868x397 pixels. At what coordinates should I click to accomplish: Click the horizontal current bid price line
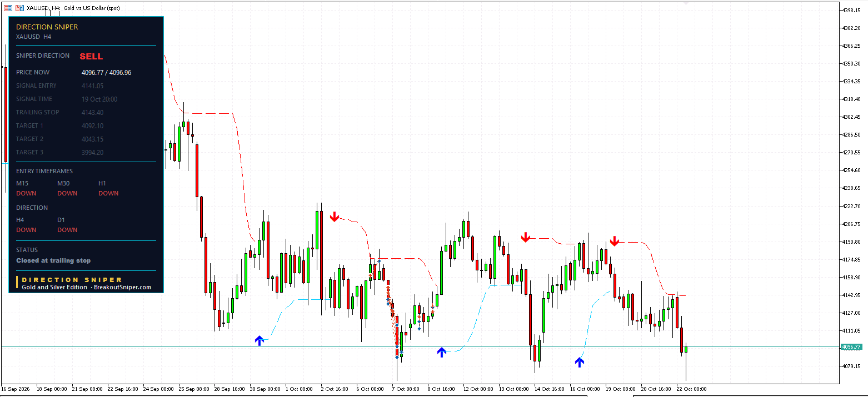tap(420, 347)
